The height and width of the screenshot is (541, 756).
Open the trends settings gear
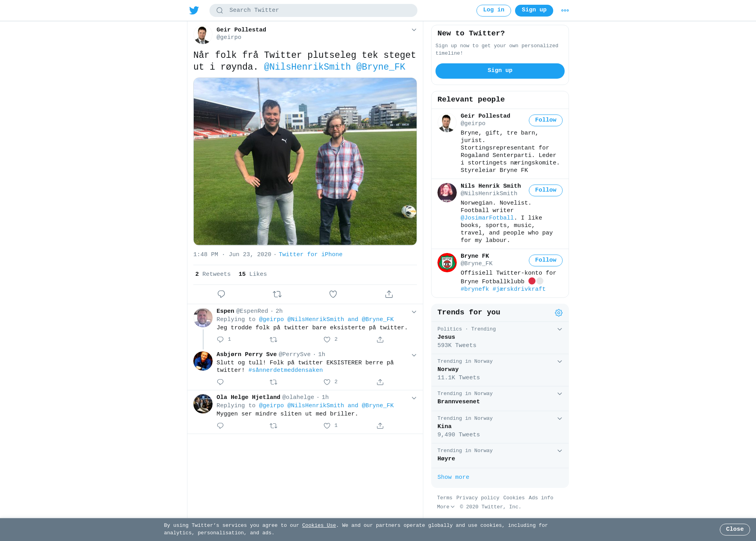pyautogui.click(x=559, y=313)
